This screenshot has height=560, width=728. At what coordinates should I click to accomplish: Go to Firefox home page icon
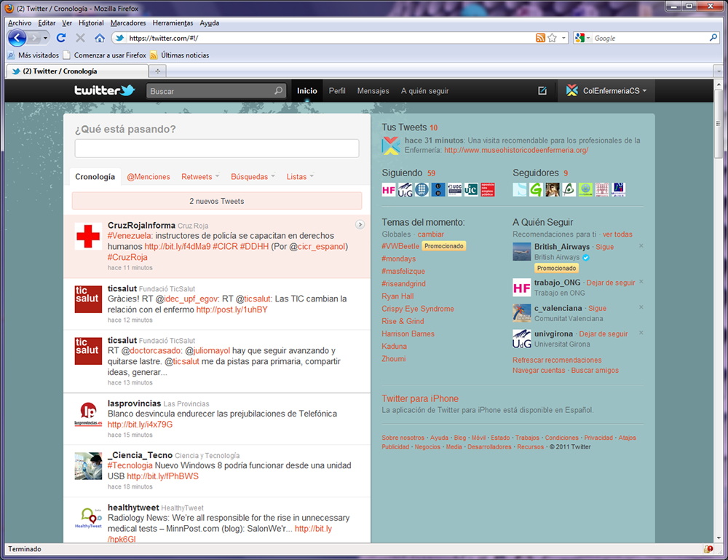point(100,38)
